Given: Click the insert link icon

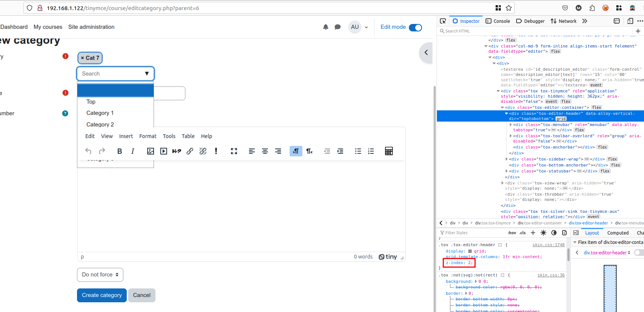Looking at the screenshot, I should (190, 151).
